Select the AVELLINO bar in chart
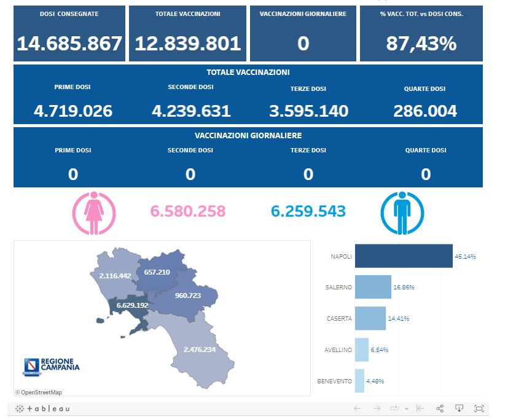Image resolution: width=532 pixels, height=419 pixels. pyautogui.click(x=362, y=350)
